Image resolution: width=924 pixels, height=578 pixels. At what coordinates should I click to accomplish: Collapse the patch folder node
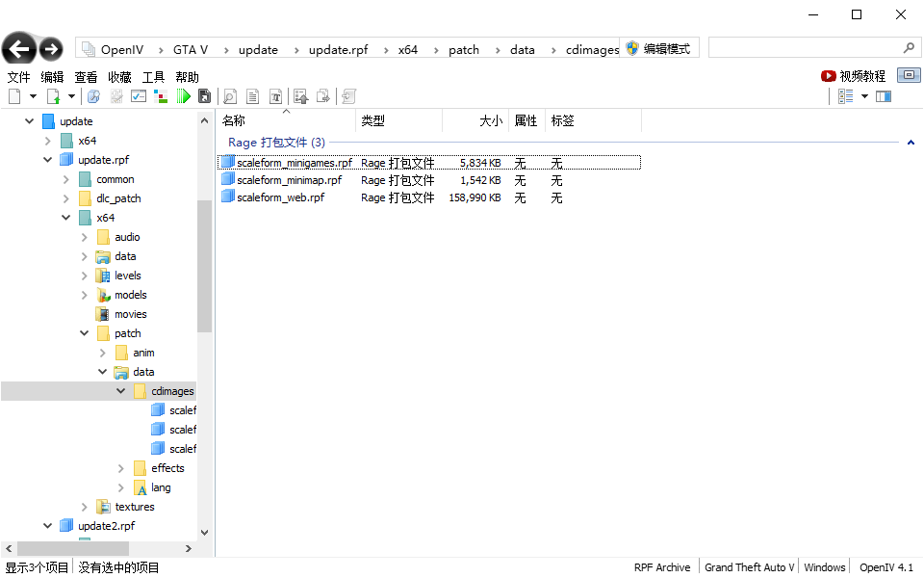85,333
